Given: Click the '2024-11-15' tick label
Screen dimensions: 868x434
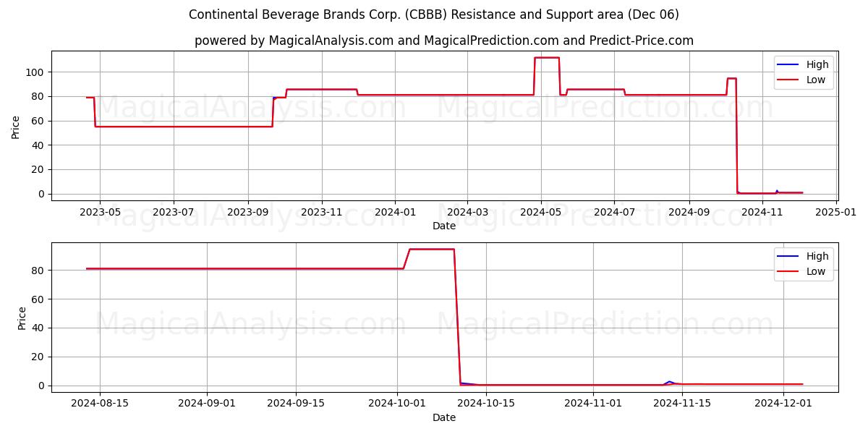Looking at the screenshot, I should click(682, 404).
